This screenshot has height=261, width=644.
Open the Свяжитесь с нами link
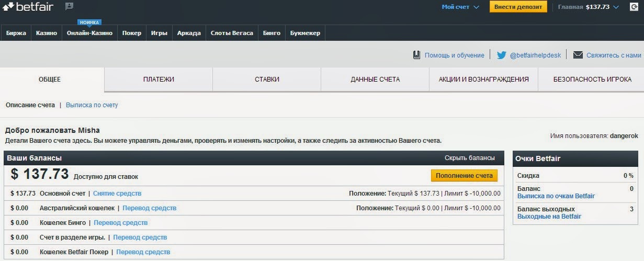(x=614, y=55)
